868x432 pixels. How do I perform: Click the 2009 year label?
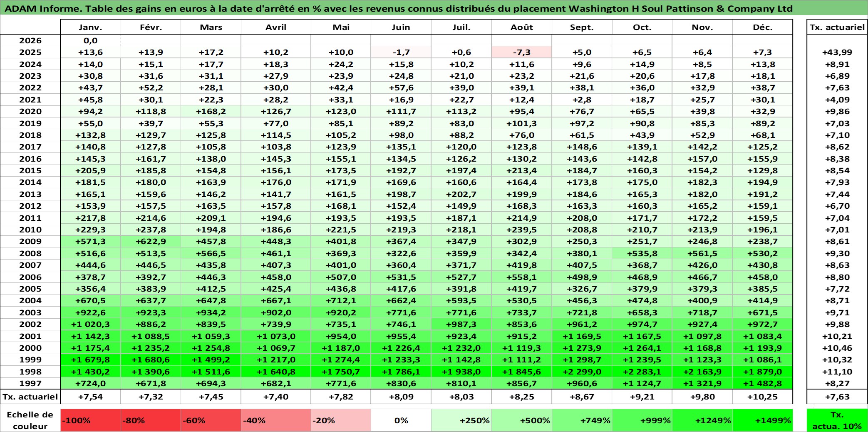(30, 241)
